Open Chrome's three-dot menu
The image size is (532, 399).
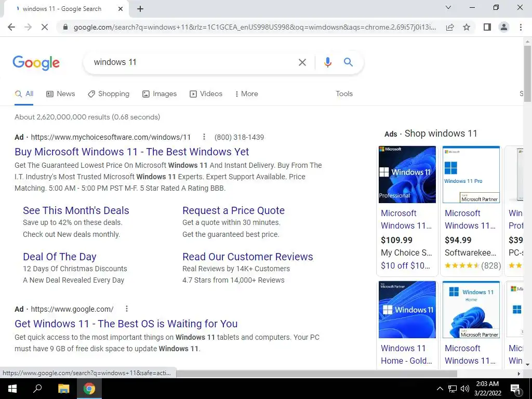tap(521, 27)
